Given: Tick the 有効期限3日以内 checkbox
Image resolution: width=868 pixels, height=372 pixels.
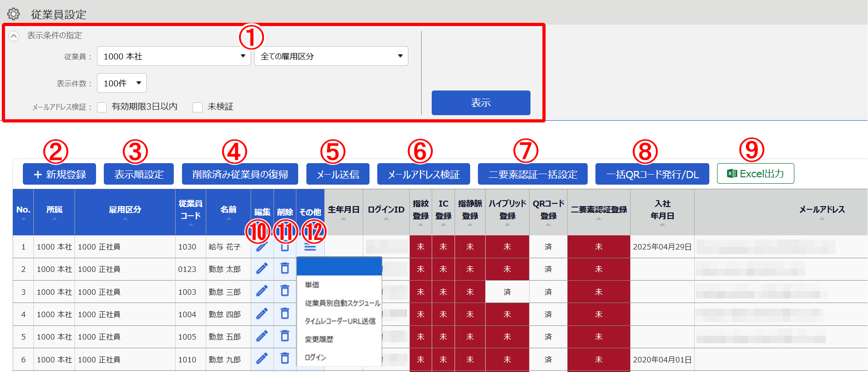Looking at the screenshot, I should (102, 107).
